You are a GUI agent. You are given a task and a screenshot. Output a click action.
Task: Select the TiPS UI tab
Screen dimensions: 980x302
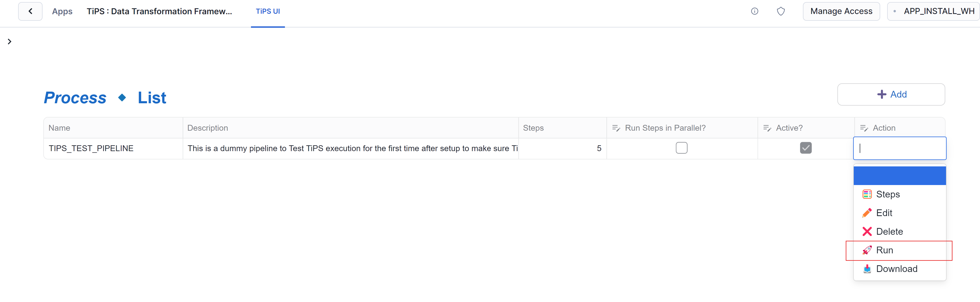(x=268, y=11)
